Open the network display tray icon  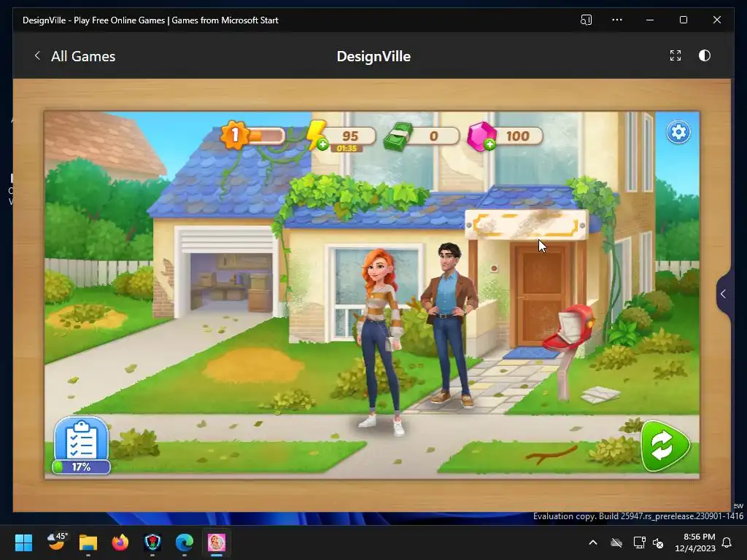[639, 542]
